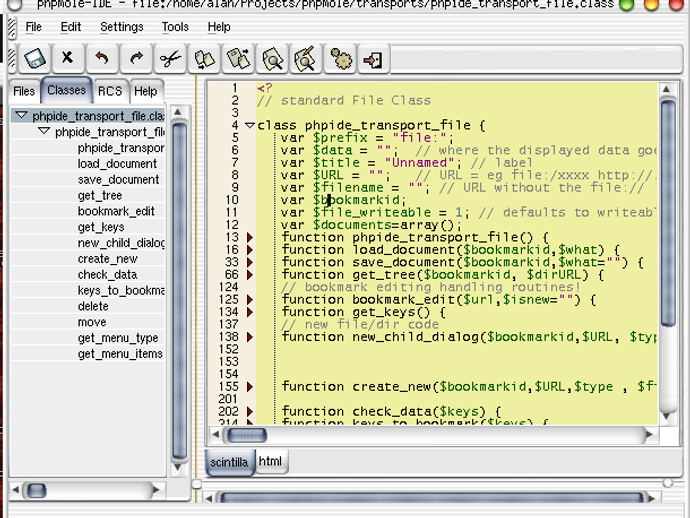The height and width of the screenshot is (518, 690).
Task: Select the scintilla editor tab
Action: click(x=229, y=462)
